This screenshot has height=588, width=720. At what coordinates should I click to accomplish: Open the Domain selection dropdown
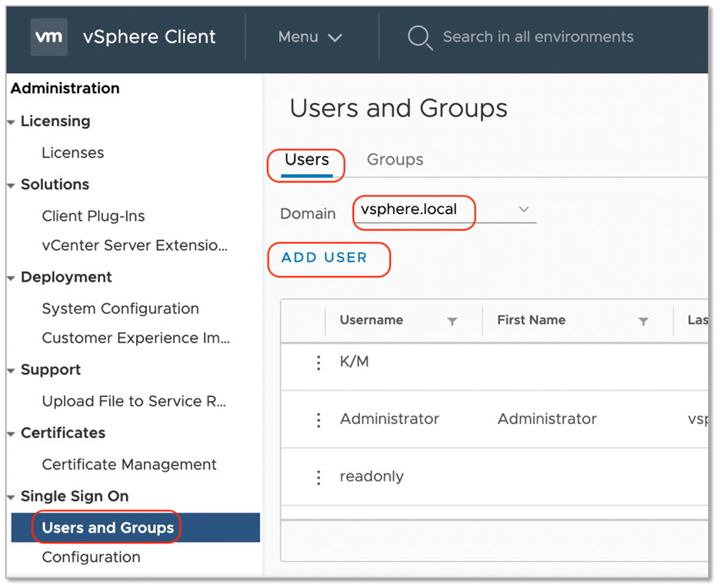coord(524,209)
